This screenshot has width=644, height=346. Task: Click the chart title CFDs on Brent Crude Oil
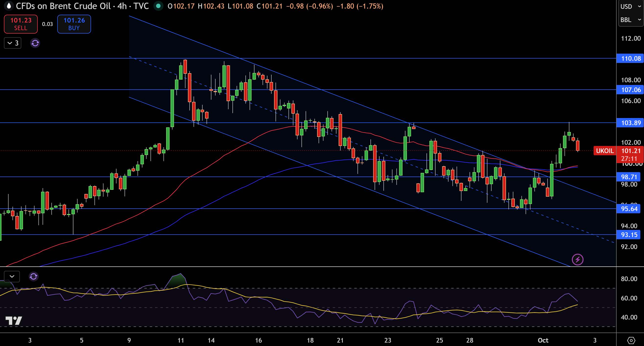point(63,6)
